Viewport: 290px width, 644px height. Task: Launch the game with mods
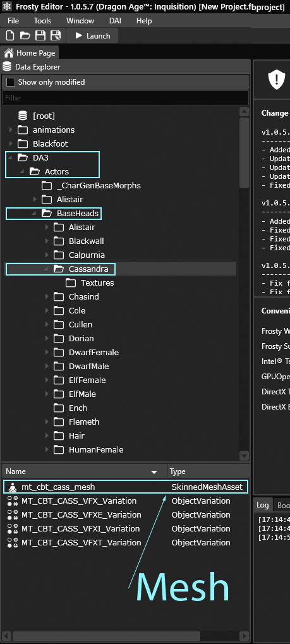click(x=94, y=36)
